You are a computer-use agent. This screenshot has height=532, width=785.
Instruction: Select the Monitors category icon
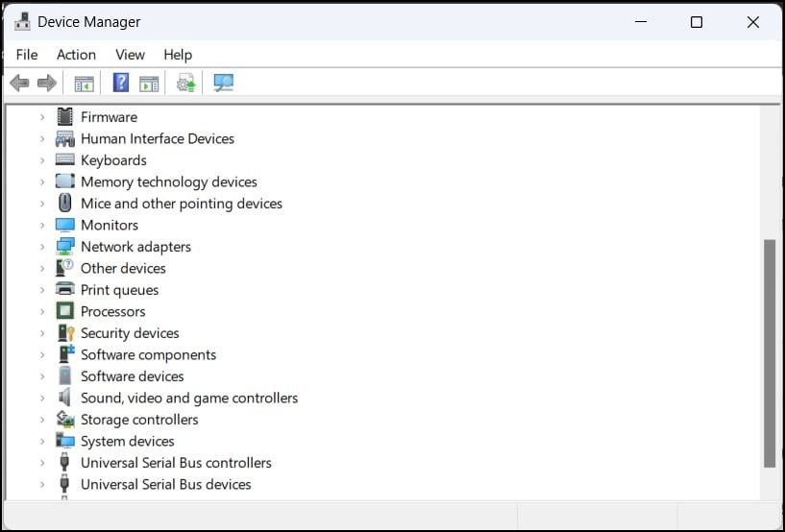[64, 225]
